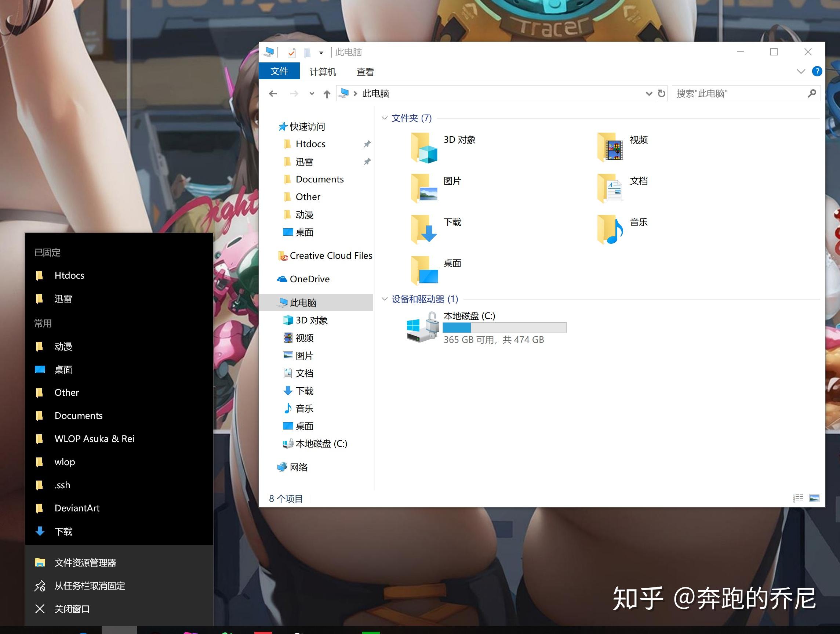The image size is (840, 634).
Task: Open DeviantArt in the jump list
Action: coord(119,508)
